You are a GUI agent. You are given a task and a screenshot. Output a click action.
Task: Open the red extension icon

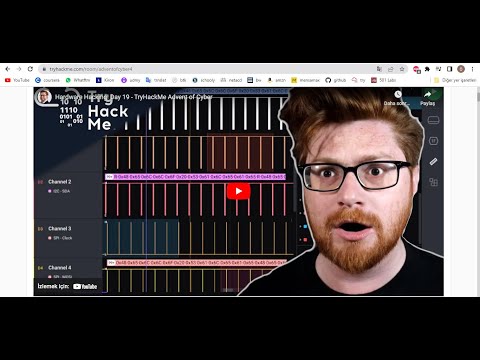point(416,69)
